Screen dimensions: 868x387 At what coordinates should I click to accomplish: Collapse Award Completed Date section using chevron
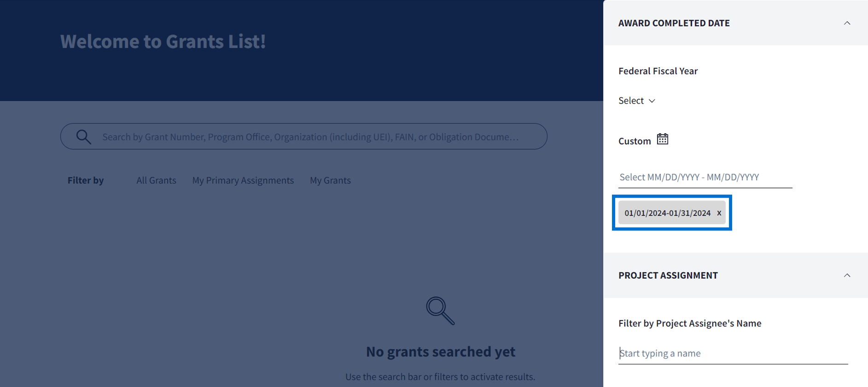click(846, 23)
